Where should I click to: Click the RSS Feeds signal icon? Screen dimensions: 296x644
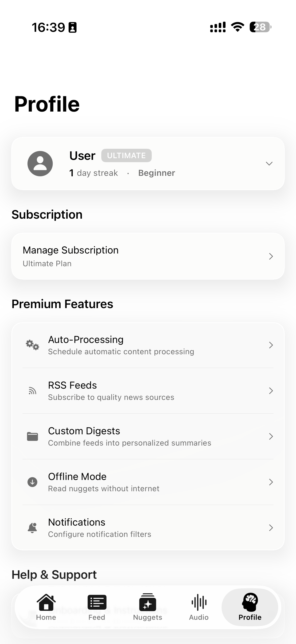coord(32,391)
